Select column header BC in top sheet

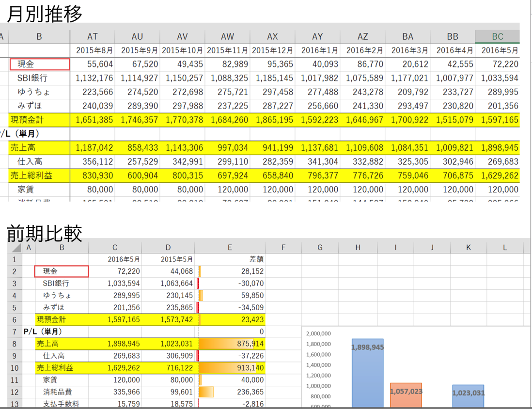(497, 37)
